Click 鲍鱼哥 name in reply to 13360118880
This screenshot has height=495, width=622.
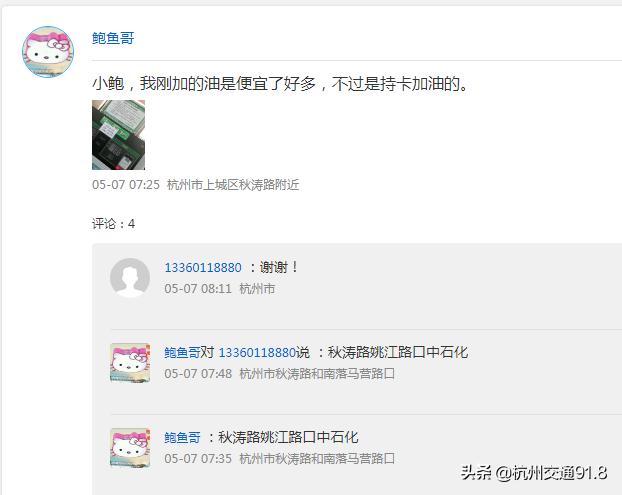point(182,352)
